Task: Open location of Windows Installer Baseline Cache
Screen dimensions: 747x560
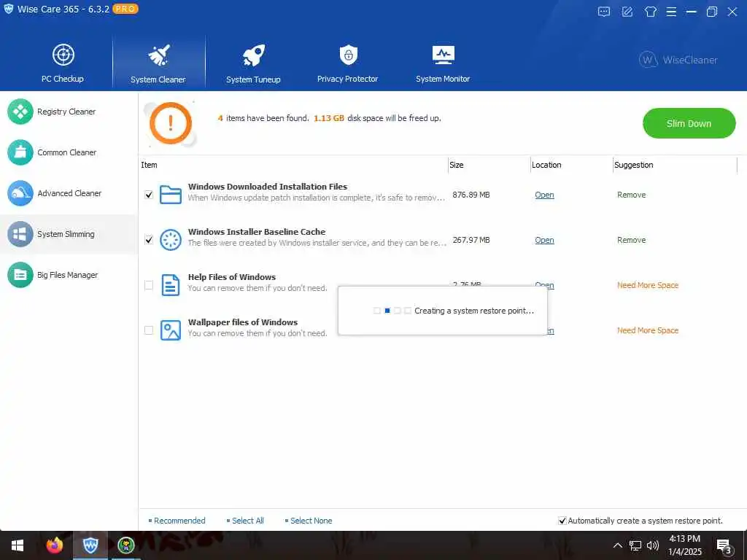Action: [544, 240]
